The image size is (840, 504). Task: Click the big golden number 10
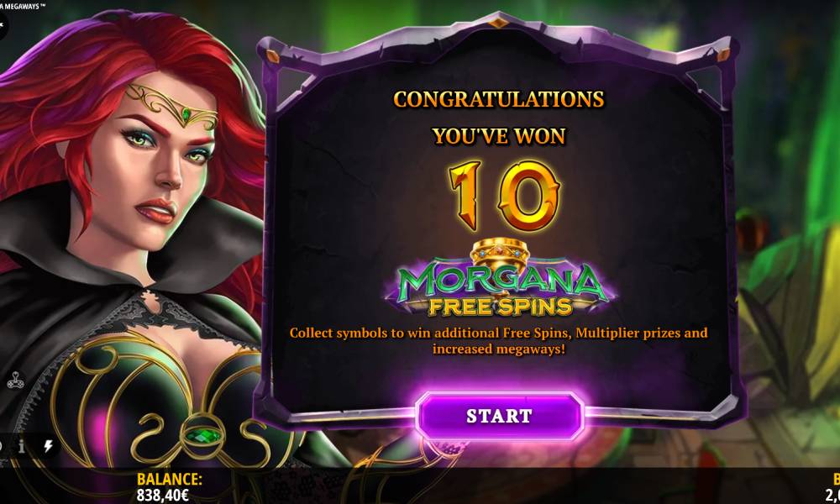tap(504, 195)
